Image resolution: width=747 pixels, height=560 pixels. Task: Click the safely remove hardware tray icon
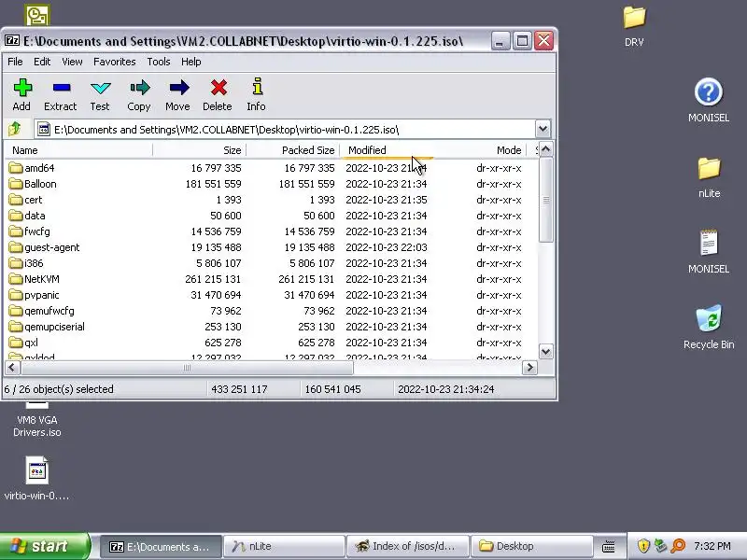pyautogui.click(x=660, y=546)
